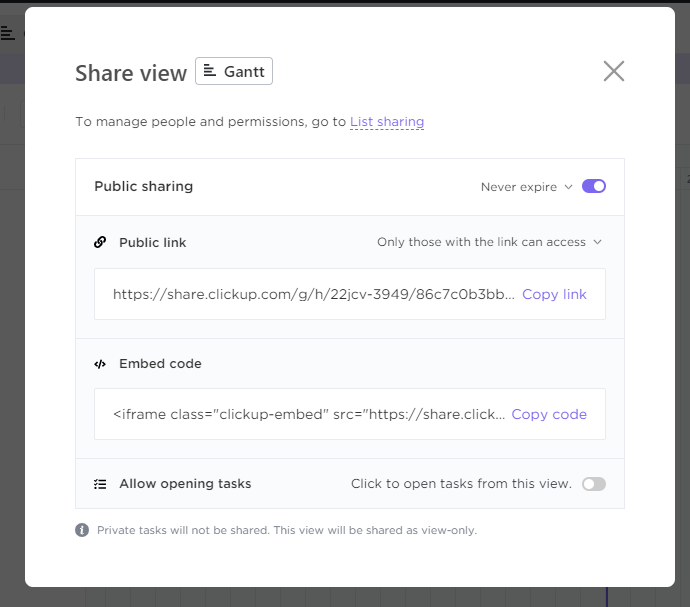Enable the Allow opening tasks toggle
Screen dimensions: 690x607
coord(594,484)
